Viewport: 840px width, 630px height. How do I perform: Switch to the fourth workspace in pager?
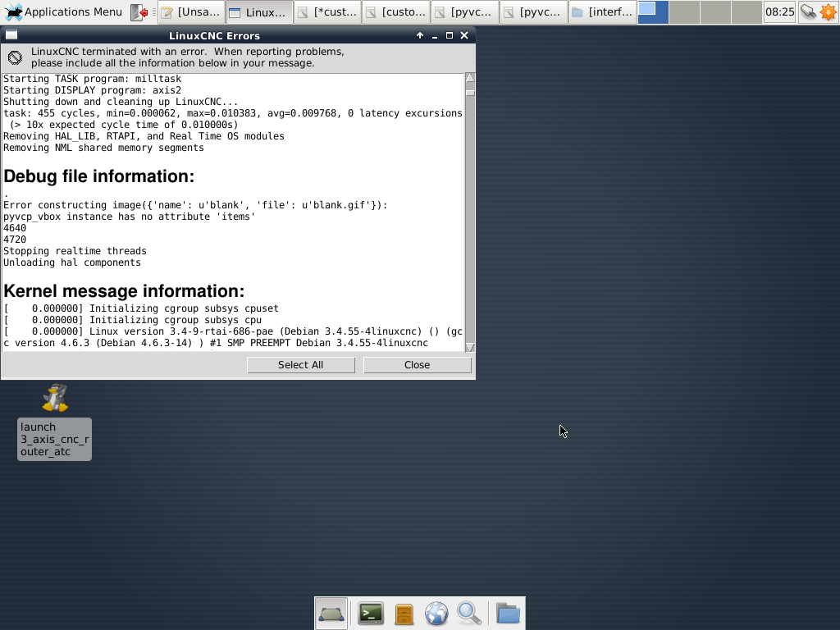click(746, 12)
